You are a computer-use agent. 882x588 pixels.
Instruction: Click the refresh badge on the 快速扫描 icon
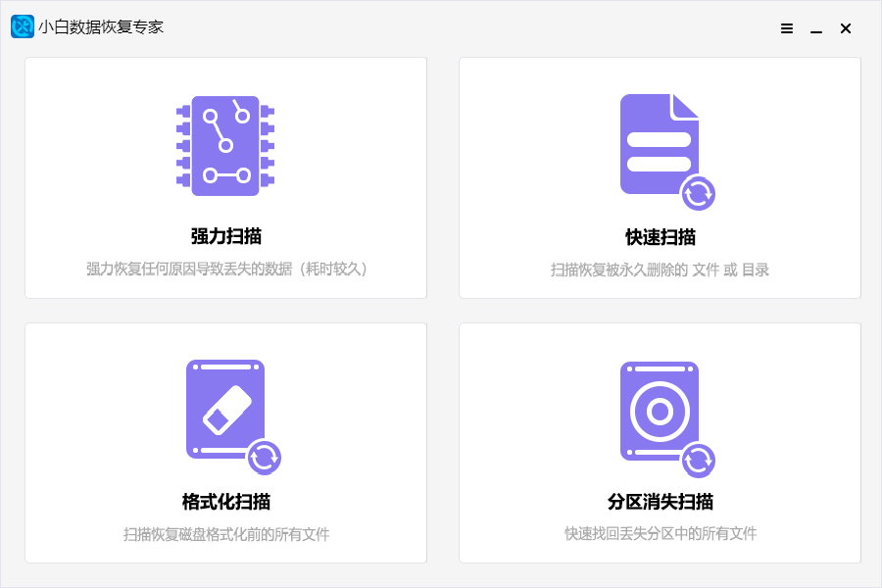coord(699,195)
